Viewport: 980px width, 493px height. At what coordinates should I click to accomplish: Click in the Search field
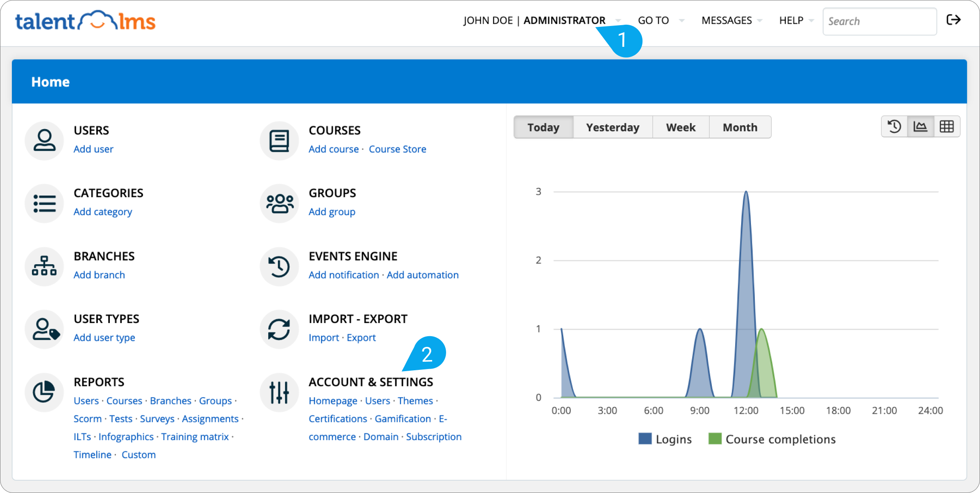(880, 21)
